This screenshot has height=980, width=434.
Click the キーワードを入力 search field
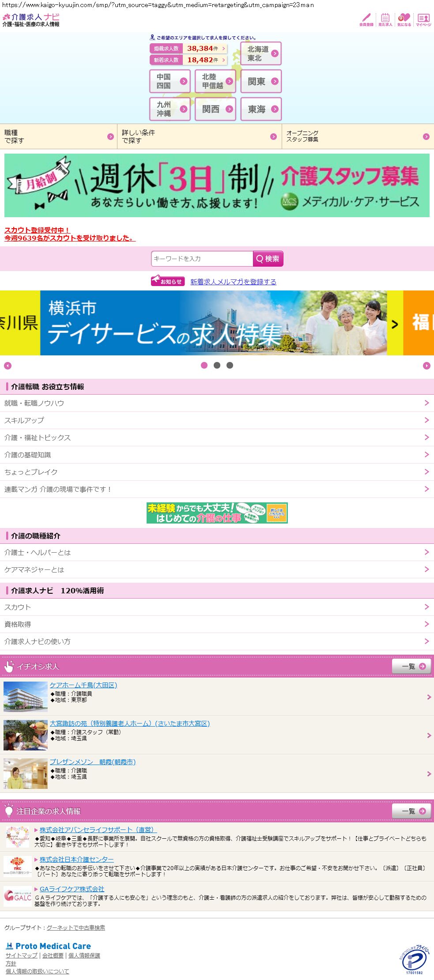point(202,259)
